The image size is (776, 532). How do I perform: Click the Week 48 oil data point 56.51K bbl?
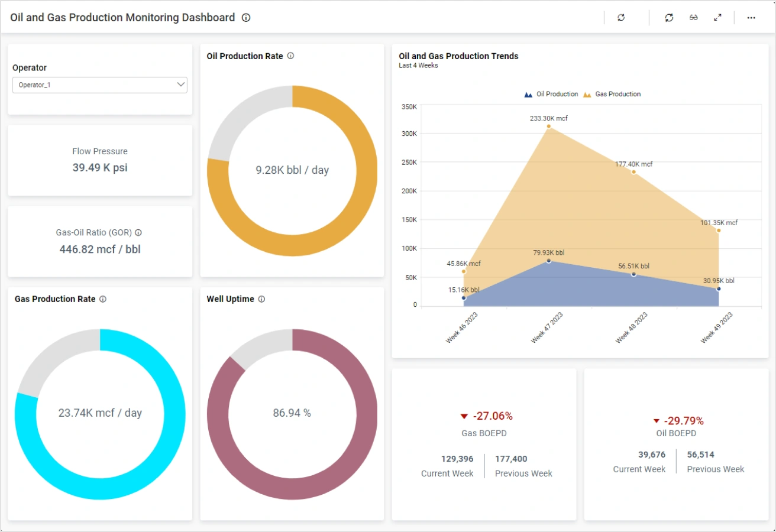point(633,274)
